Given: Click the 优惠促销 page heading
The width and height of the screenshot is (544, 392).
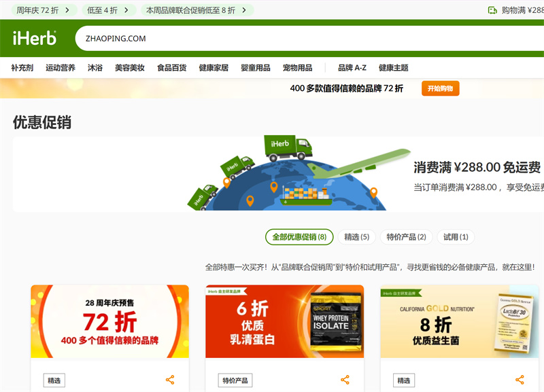Looking at the screenshot, I should tap(42, 122).
